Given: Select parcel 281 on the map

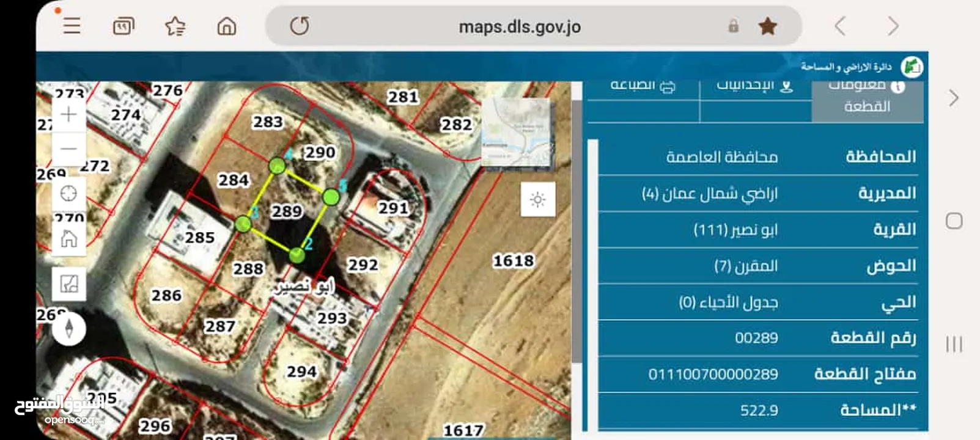Looking at the screenshot, I should click(403, 97).
